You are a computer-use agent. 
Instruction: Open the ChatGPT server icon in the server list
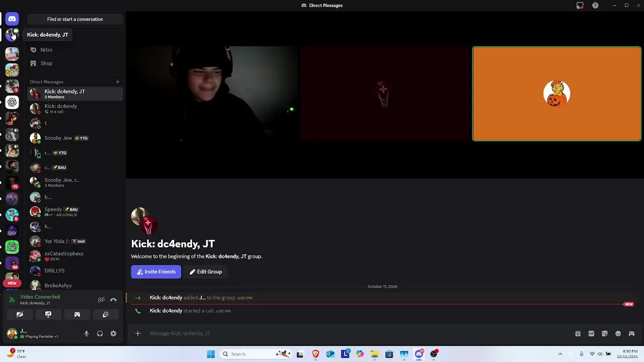(x=12, y=102)
